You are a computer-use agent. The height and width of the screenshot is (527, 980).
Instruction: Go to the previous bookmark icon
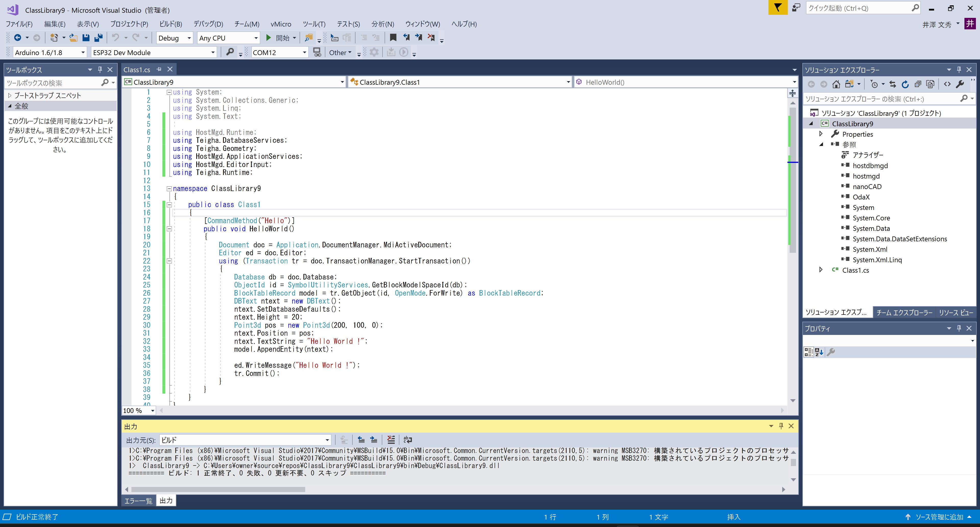(x=406, y=38)
